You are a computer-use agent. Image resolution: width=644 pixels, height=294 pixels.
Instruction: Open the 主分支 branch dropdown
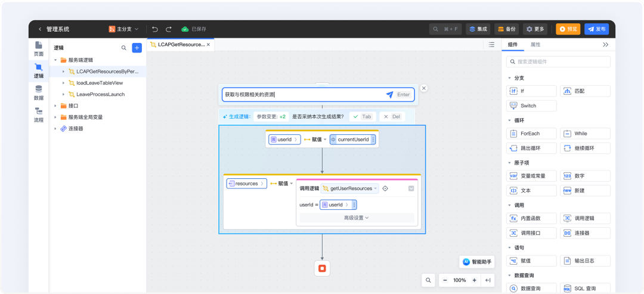tap(123, 29)
